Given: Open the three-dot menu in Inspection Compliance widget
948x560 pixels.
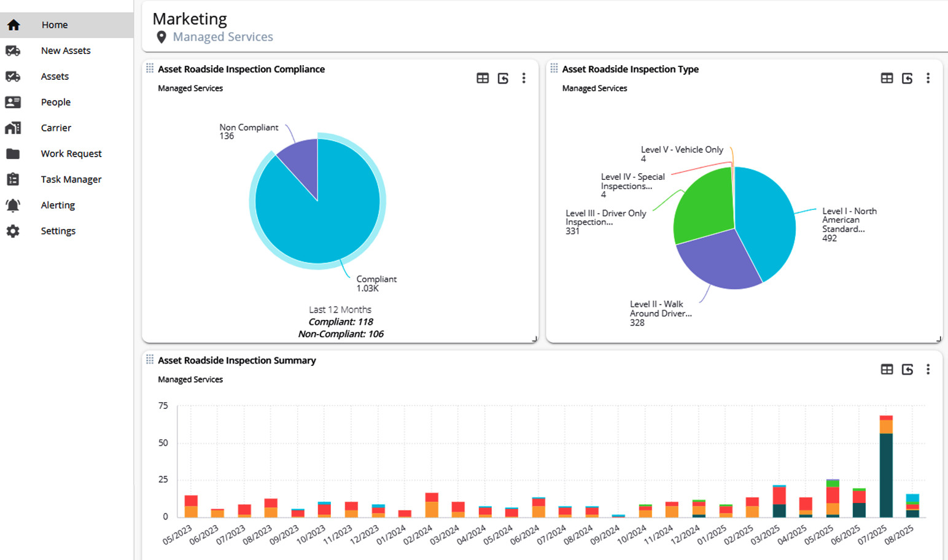Looking at the screenshot, I should (524, 78).
